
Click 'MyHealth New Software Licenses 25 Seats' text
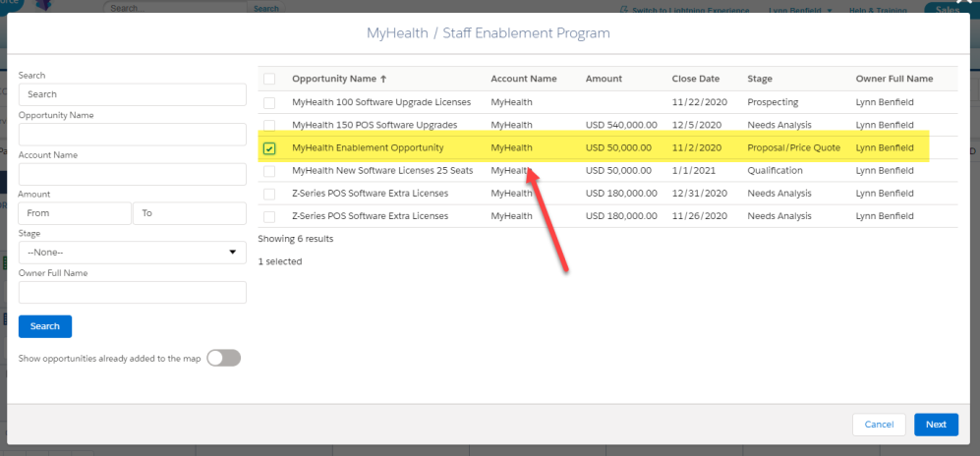pyautogui.click(x=382, y=171)
